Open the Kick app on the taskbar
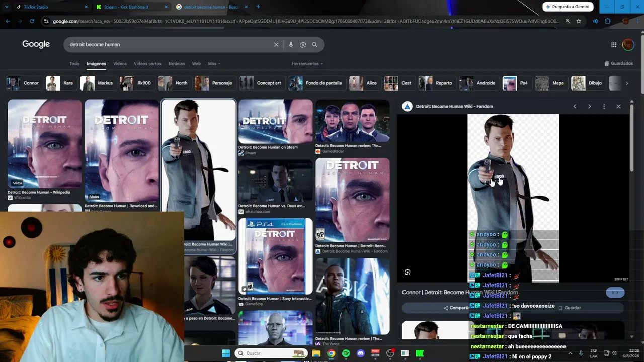Screen dimensions: 644x362 coord(420,353)
